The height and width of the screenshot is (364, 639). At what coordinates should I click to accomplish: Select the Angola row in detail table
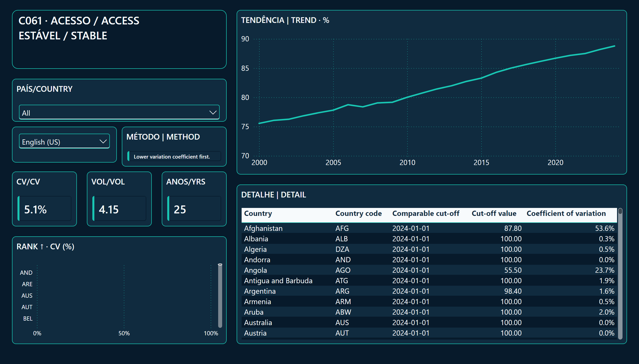pos(429,270)
